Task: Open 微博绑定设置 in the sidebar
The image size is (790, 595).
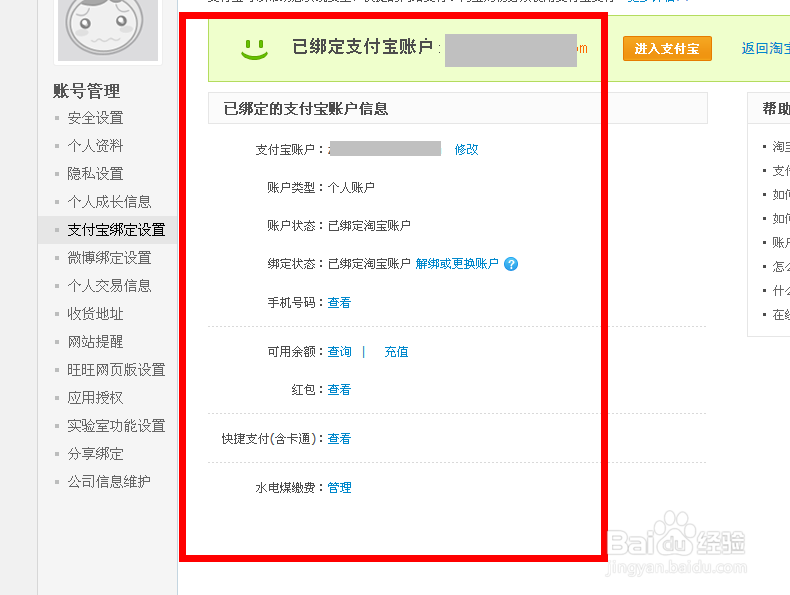Action: click(109, 258)
